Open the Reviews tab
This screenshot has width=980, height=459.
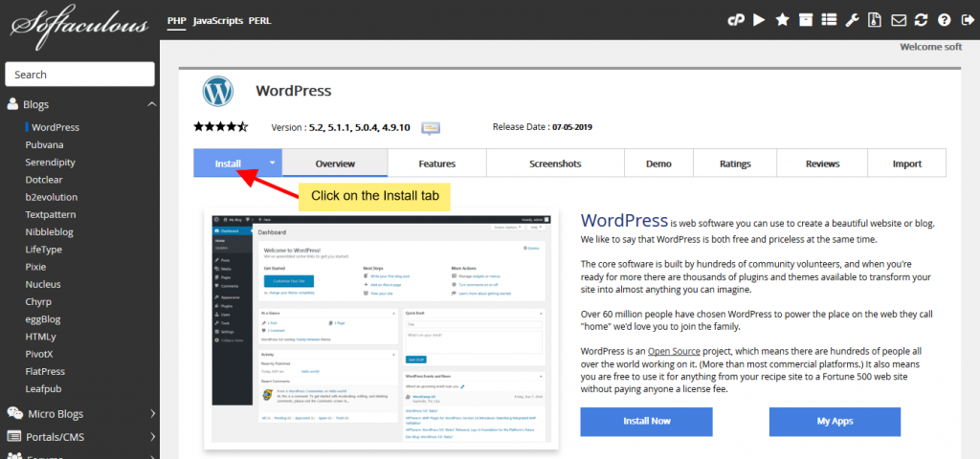pos(822,164)
